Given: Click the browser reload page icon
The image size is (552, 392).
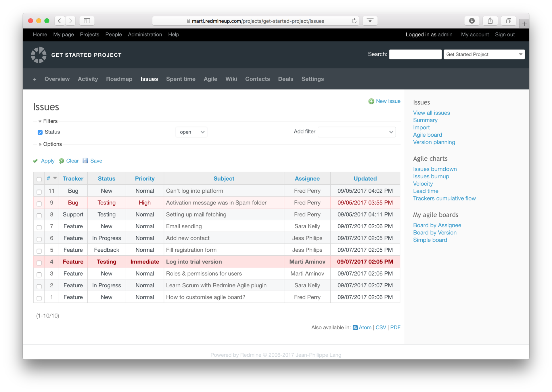Looking at the screenshot, I should point(354,21).
